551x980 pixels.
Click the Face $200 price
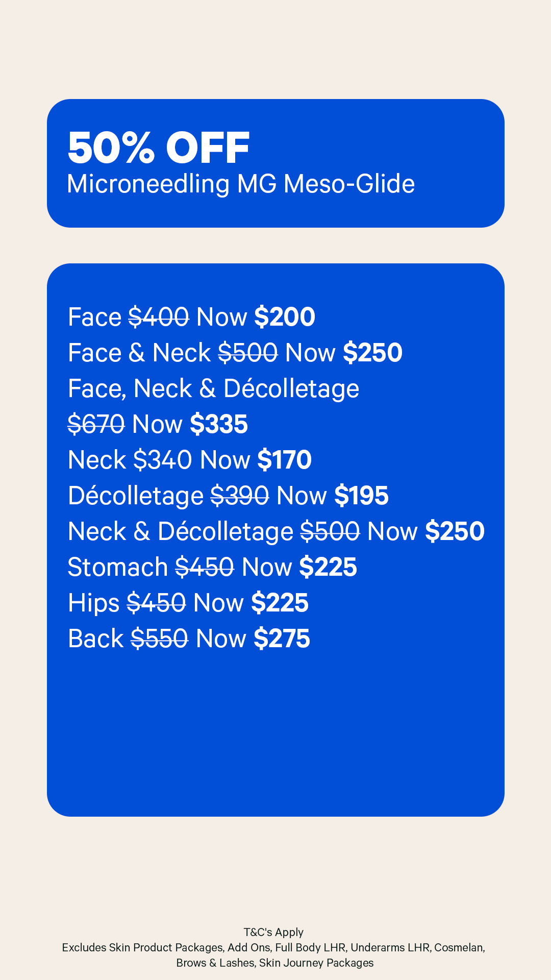[x=285, y=317]
